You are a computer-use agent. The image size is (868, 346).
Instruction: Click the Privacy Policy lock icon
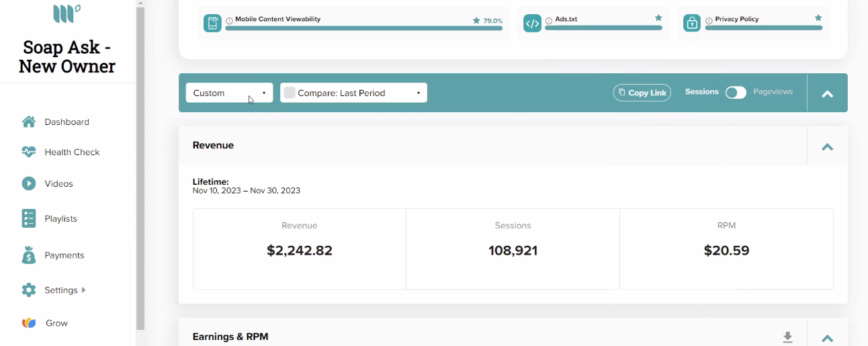tap(692, 24)
